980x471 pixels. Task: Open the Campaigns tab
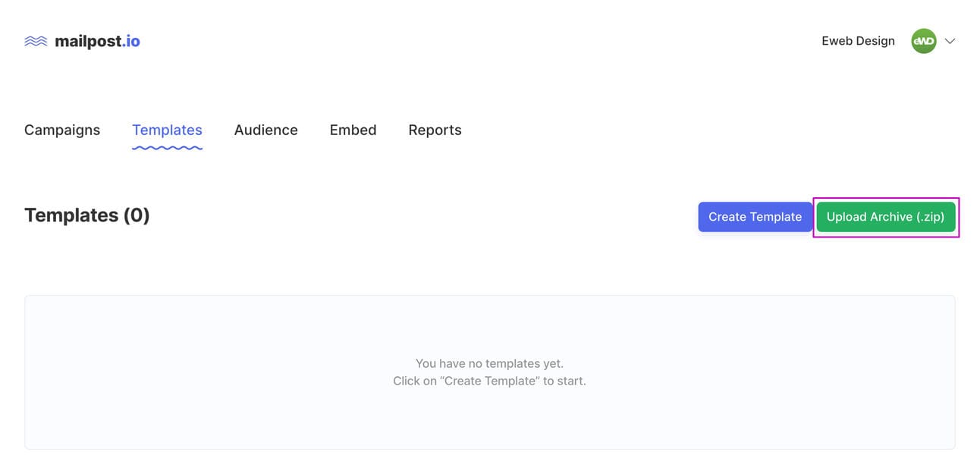(x=62, y=130)
